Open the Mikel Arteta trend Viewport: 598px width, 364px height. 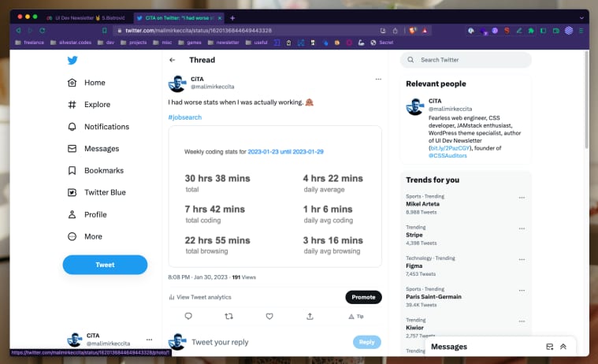click(x=422, y=204)
